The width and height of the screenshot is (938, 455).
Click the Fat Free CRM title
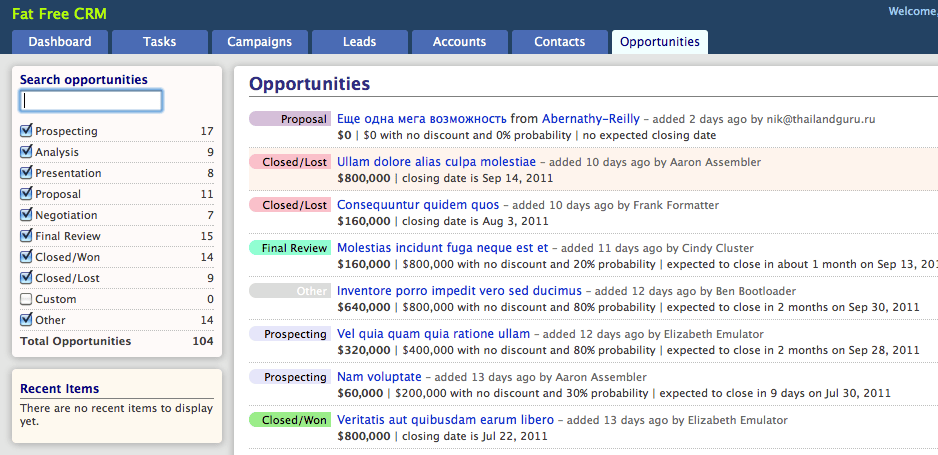(51, 14)
